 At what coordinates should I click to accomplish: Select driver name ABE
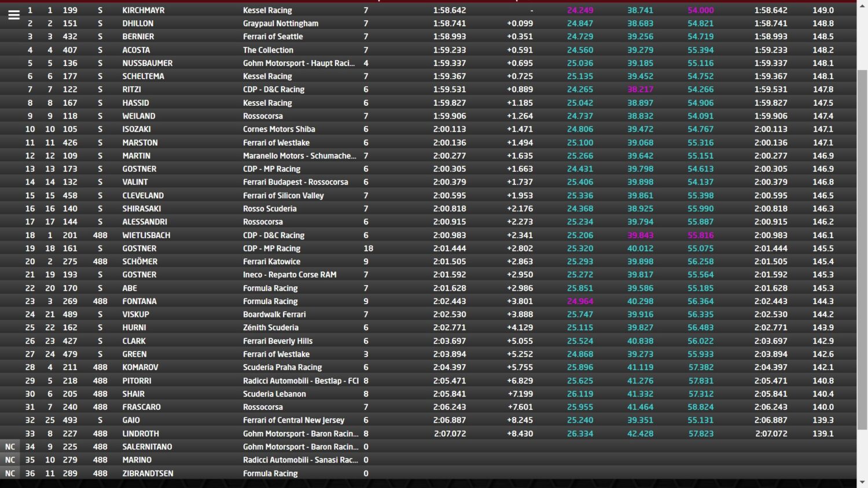point(130,288)
